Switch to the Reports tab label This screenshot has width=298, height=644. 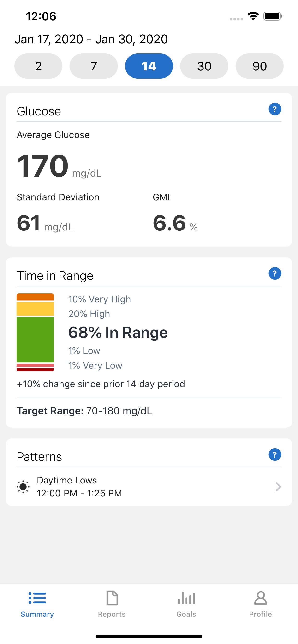tap(112, 614)
